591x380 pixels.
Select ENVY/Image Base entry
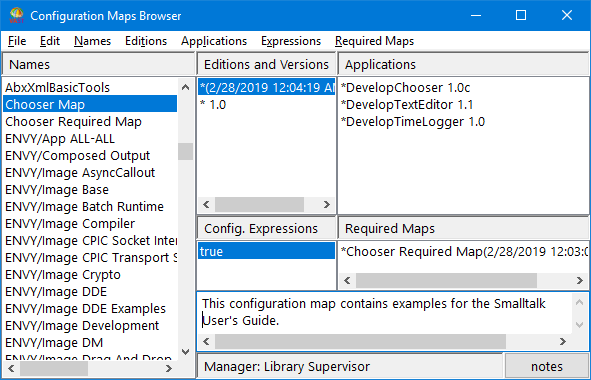point(90,189)
